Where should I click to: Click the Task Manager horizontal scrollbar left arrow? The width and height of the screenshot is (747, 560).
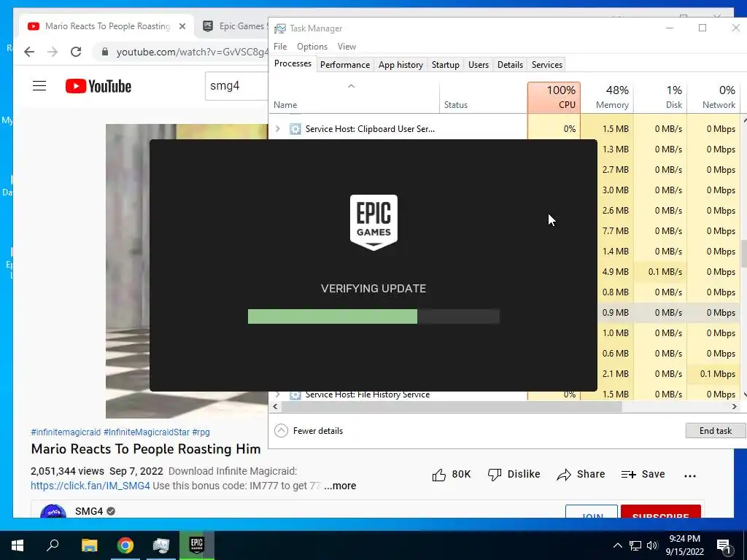(x=275, y=407)
